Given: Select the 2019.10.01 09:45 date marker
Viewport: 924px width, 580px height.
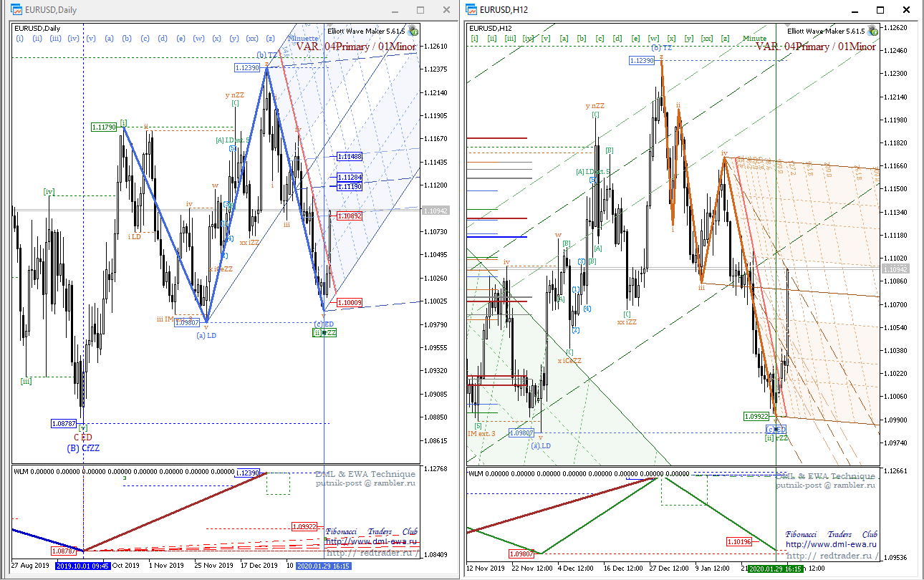Looking at the screenshot, I should pos(83,565).
